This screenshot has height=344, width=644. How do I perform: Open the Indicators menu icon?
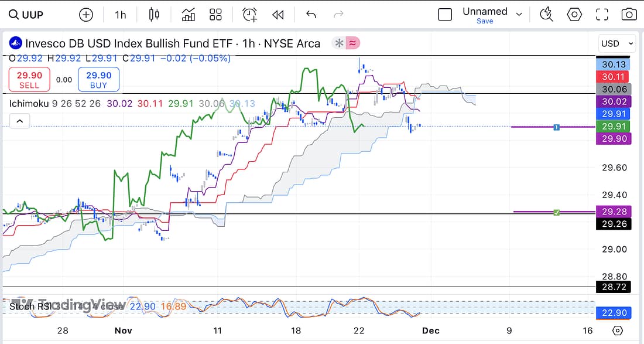point(189,15)
